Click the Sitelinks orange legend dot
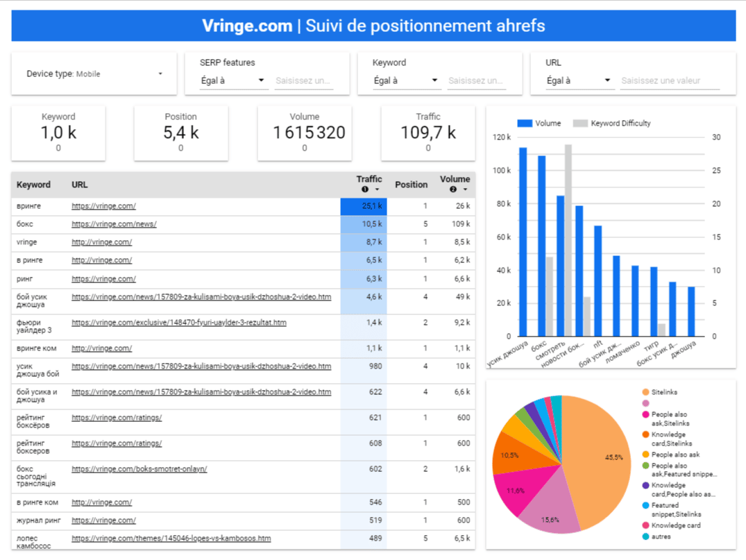Viewport: 746px width, 560px height. click(x=645, y=392)
